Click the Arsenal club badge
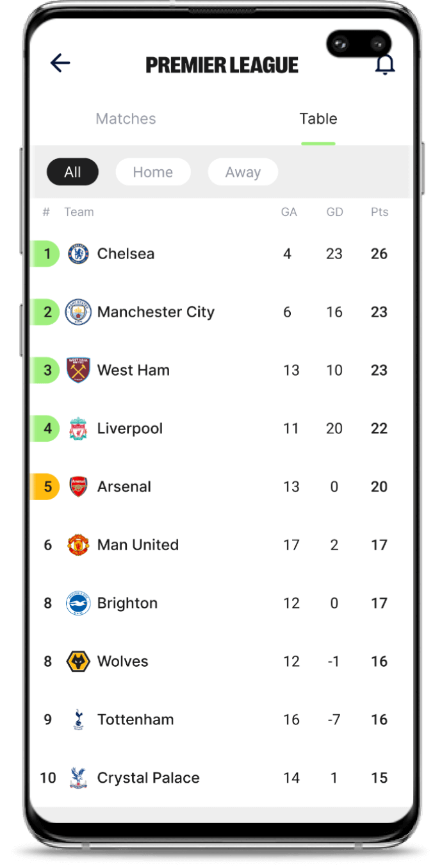 (x=78, y=487)
